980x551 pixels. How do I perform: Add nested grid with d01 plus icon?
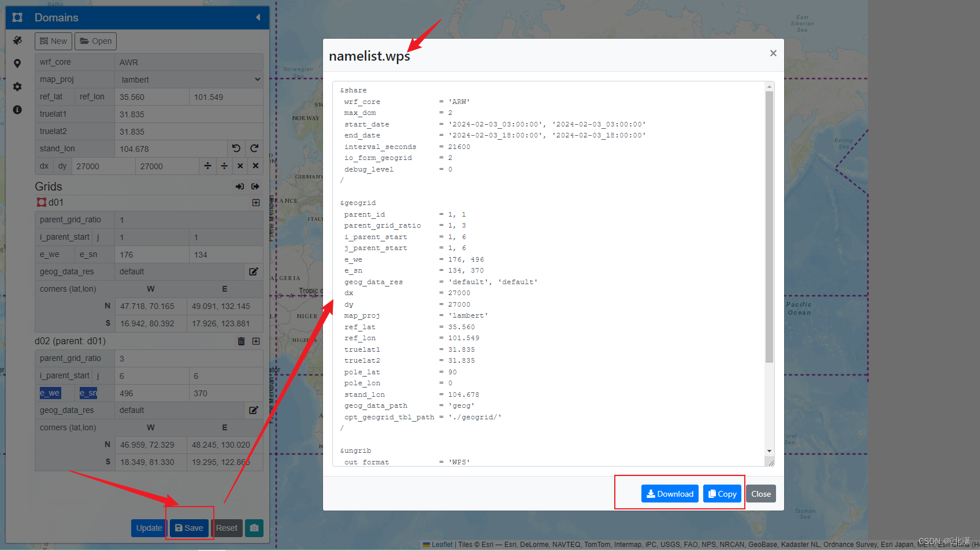pyautogui.click(x=256, y=203)
